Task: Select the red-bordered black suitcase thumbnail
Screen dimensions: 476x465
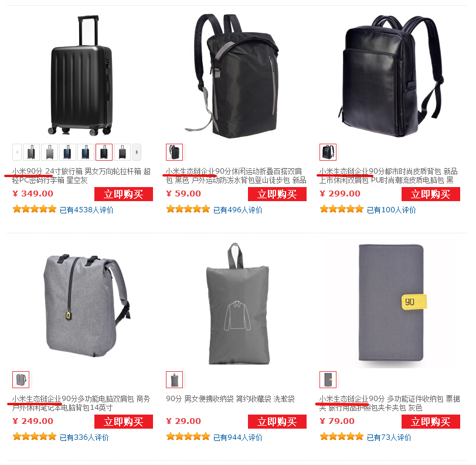Action: [104, 152]
